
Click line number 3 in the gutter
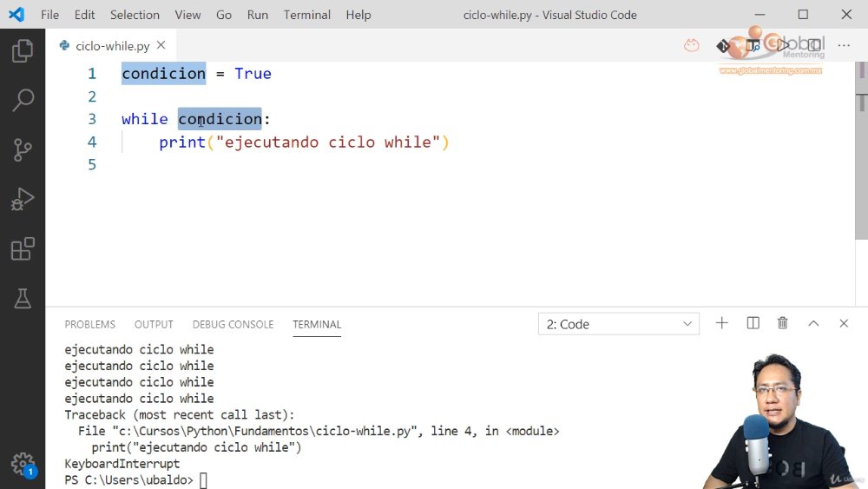[x=92, y=119]
